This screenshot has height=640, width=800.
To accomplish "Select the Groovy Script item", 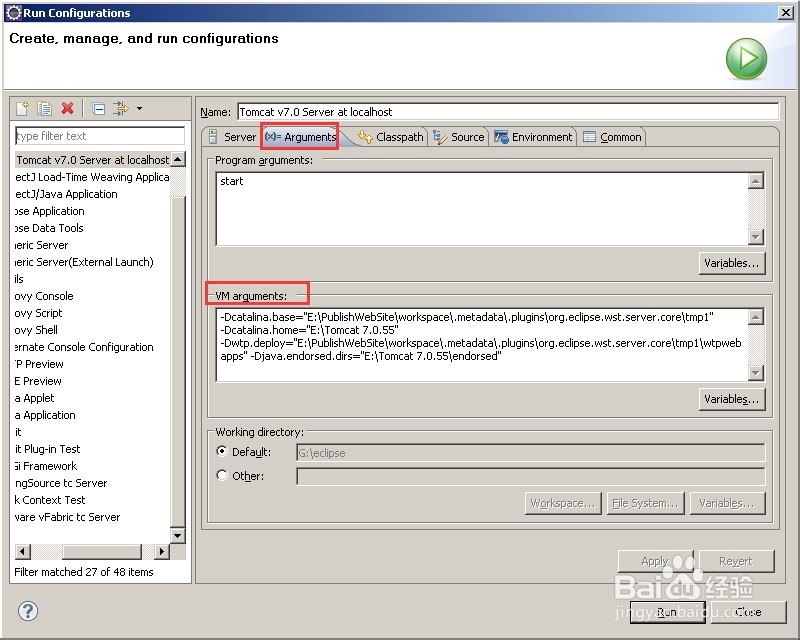I will (39, 313).
